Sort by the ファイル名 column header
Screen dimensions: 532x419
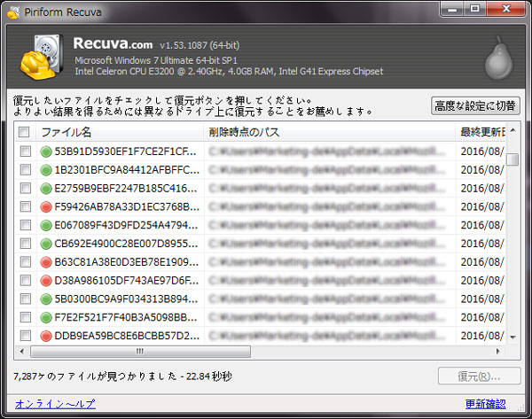[x=120, y=132]
